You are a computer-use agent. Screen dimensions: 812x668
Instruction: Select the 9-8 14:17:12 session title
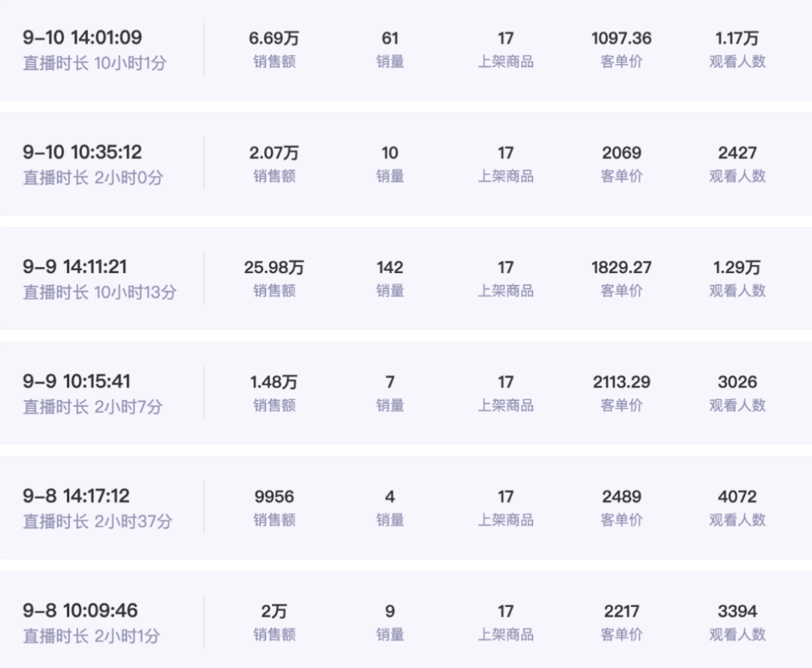click(76, 496)
